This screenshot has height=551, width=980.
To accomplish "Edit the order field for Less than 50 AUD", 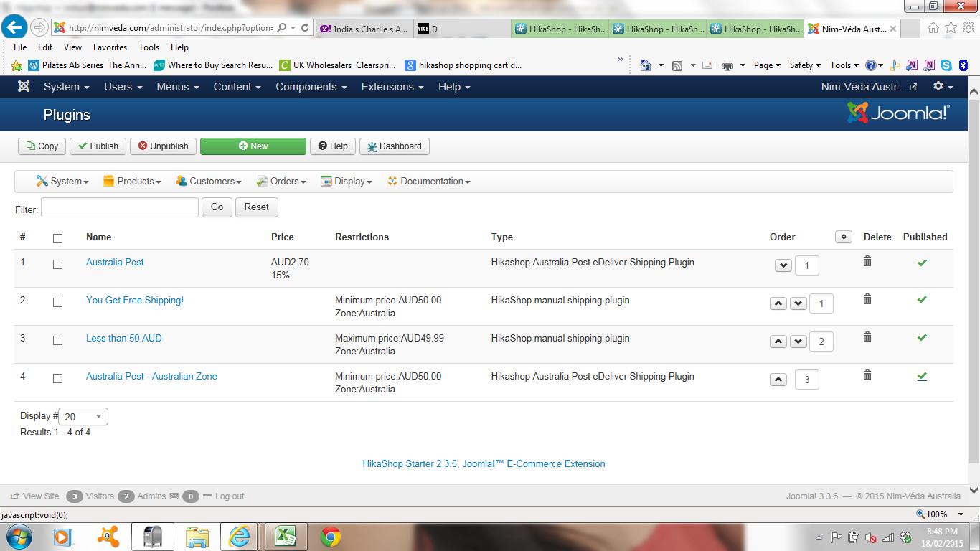I will tap(821, 342).
